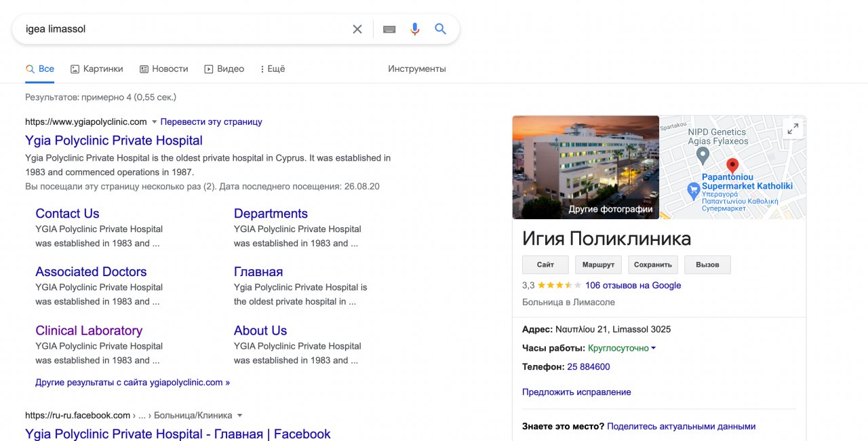The width and height of the screenshot is (868, 441).
Task: Open the Новости news tab
Action: pos(163,69)
